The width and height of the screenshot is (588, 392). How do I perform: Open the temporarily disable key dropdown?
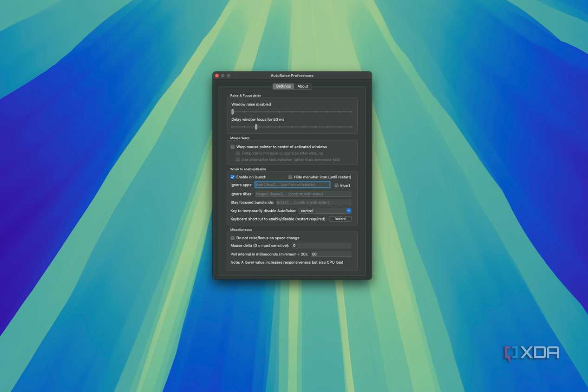(325, 211)
